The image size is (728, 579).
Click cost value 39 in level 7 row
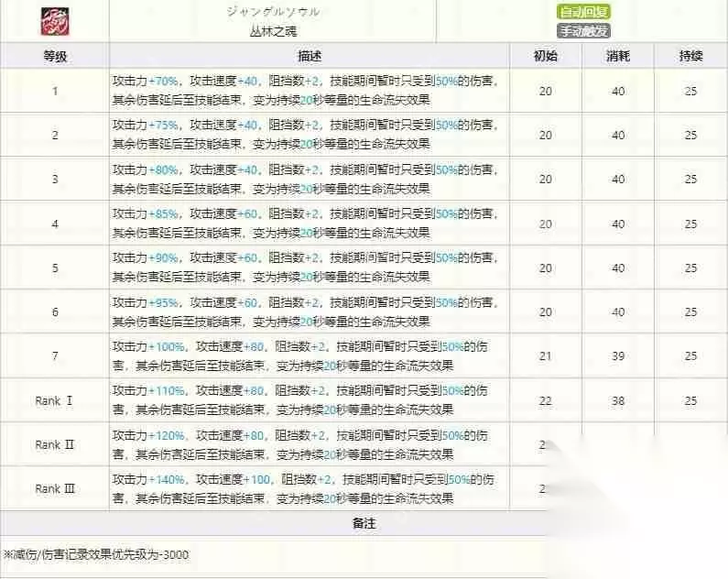[x=618, y=356]
